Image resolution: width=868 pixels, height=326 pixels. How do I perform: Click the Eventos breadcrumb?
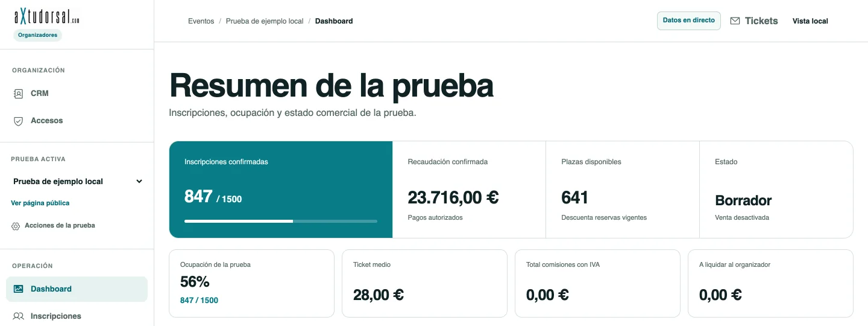pos(201,21)
